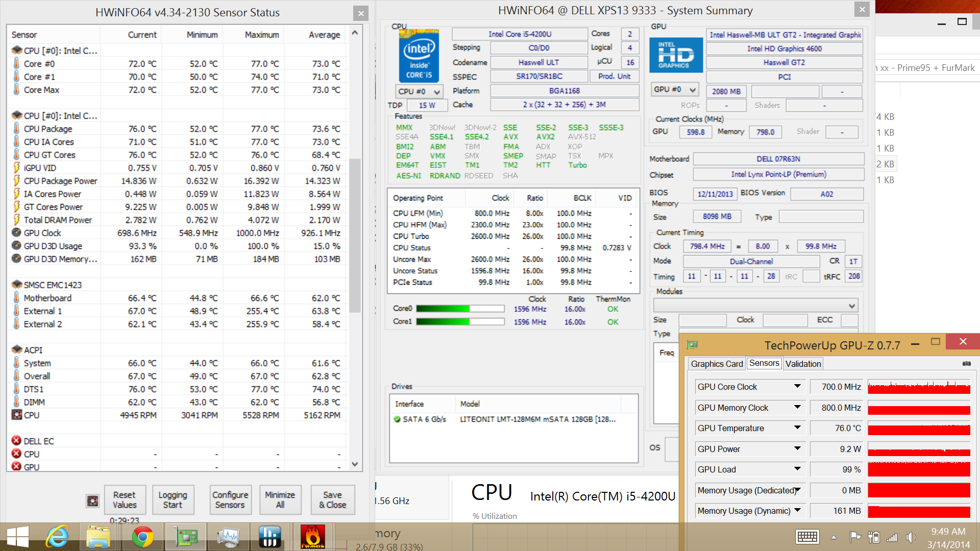Open the memory Modules dropdown
The height and width of the screenshot is (551, 980).
851,306
